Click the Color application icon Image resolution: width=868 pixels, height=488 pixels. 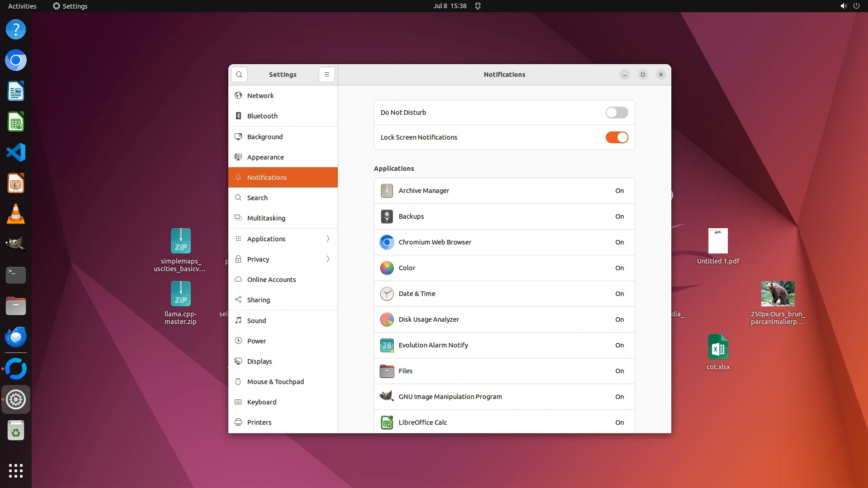[387, 268]
